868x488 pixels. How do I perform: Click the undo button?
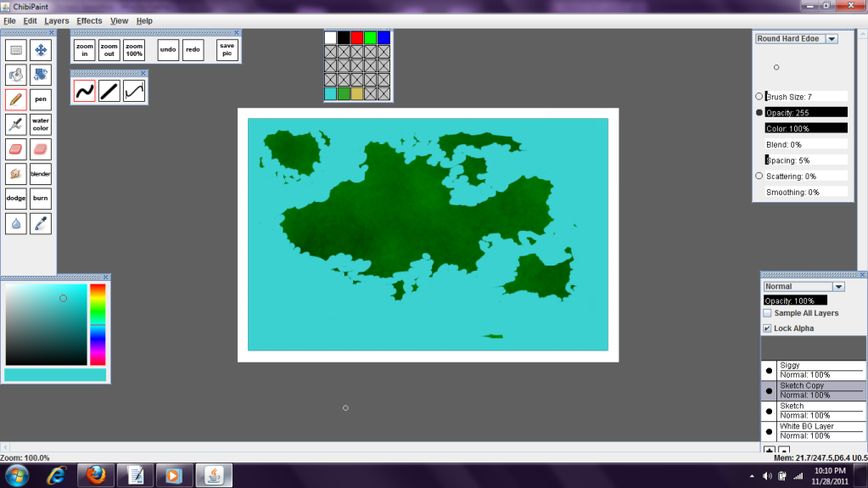[x=168, y=50]
